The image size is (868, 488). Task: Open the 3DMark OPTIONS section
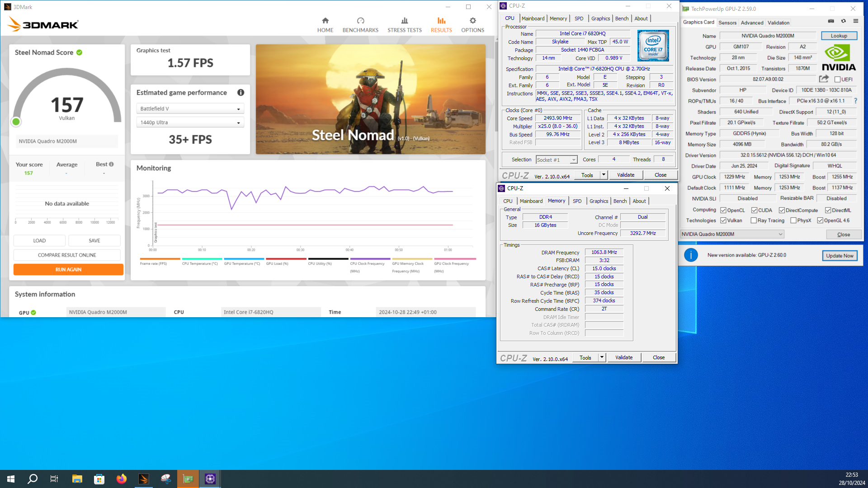coord(472,25)
